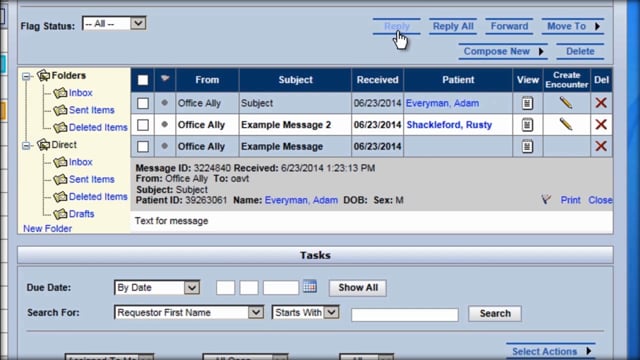640x360 pixels.
Task: Click the third, wider due date box
Action: pyautogui.click(x=281, y=287)
